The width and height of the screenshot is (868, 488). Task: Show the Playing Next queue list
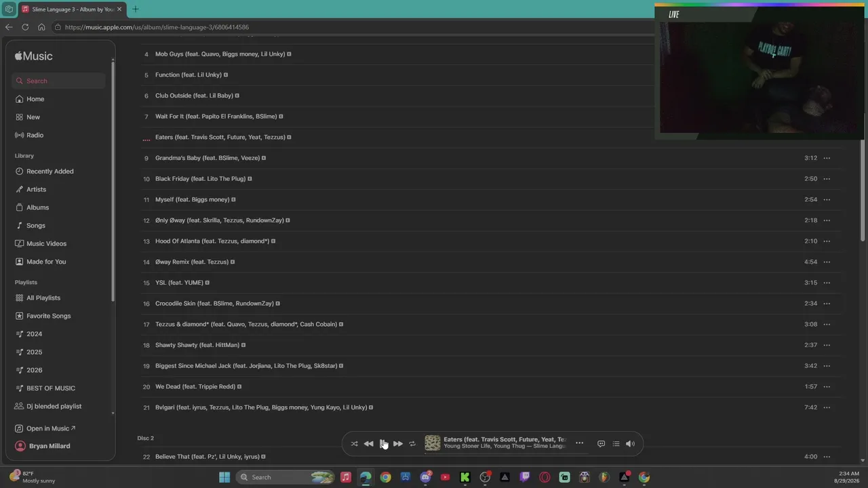pyautogui.click(x=616, y=444)
